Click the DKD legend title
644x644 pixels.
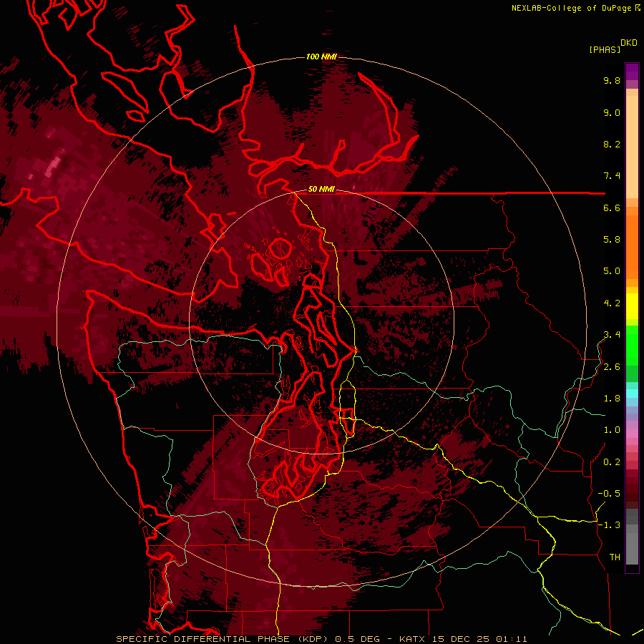click(x=629, y=43)
